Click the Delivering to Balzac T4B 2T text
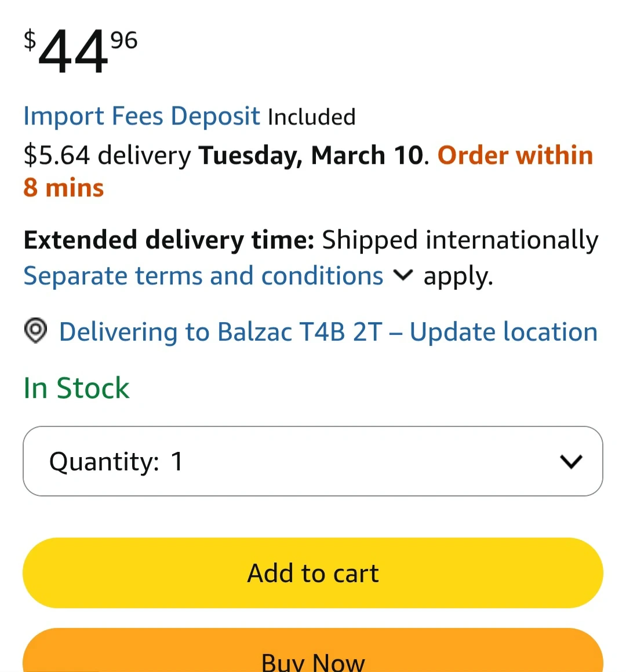 coord(220,332)
